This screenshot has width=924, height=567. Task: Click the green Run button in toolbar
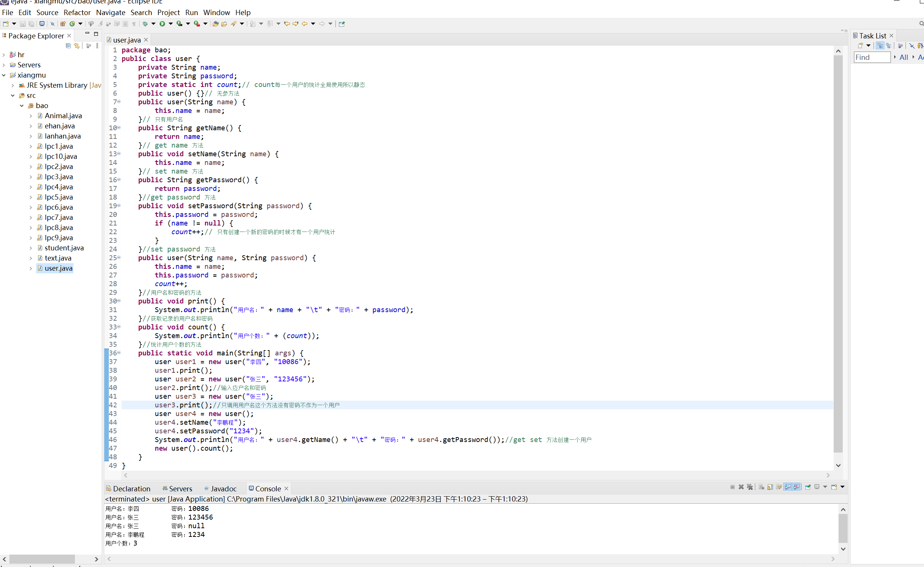coord(162,24)
